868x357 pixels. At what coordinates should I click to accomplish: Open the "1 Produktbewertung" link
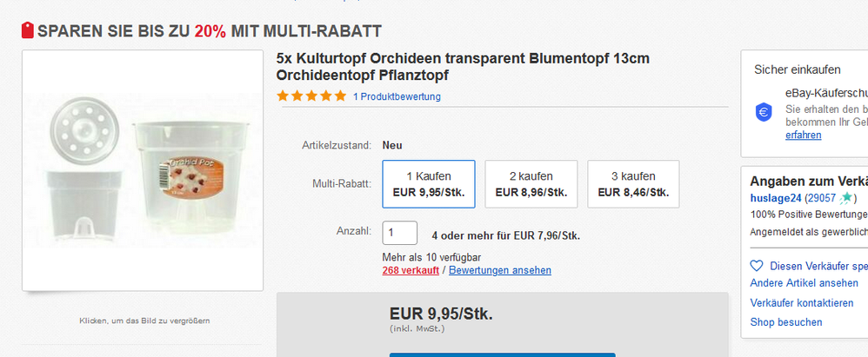pyautogui.click(x=397, y=96)
